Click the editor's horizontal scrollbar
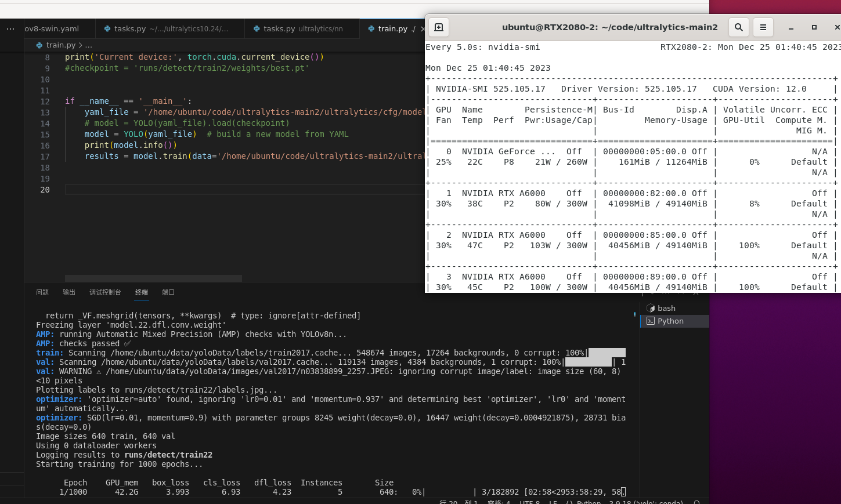 pos(153,278)
